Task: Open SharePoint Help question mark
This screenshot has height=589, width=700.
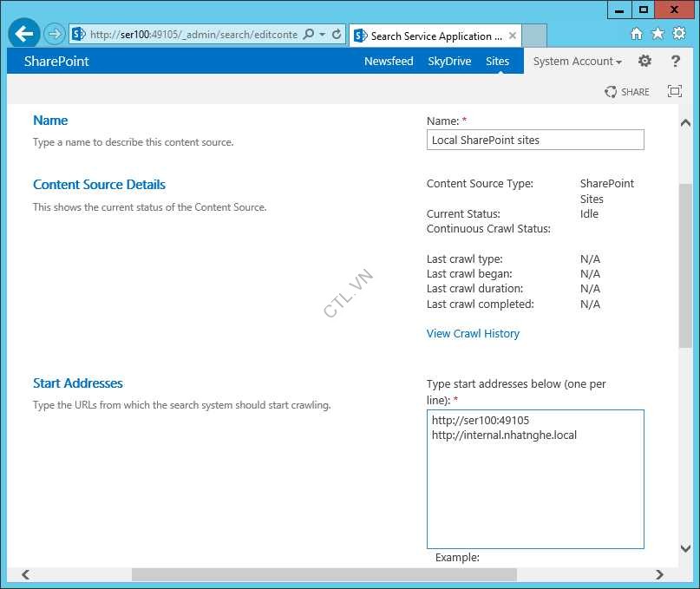Action: [676, 61]
